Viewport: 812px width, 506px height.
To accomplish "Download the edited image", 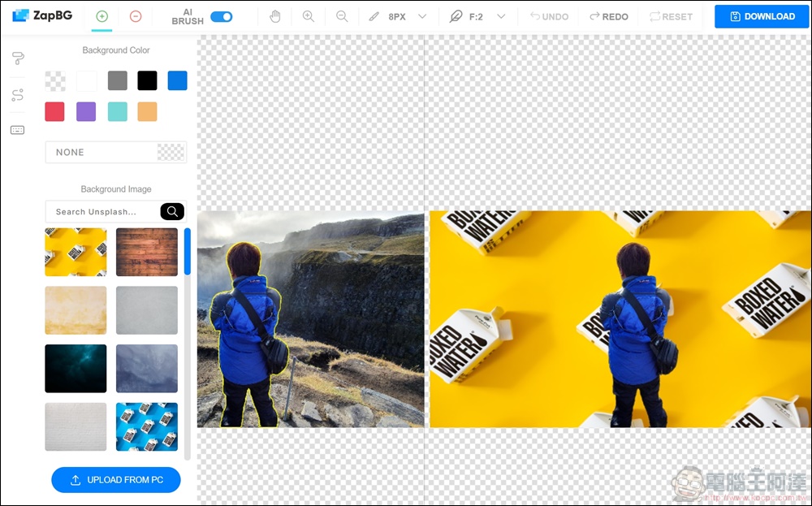I will click(x=762, y=16).
